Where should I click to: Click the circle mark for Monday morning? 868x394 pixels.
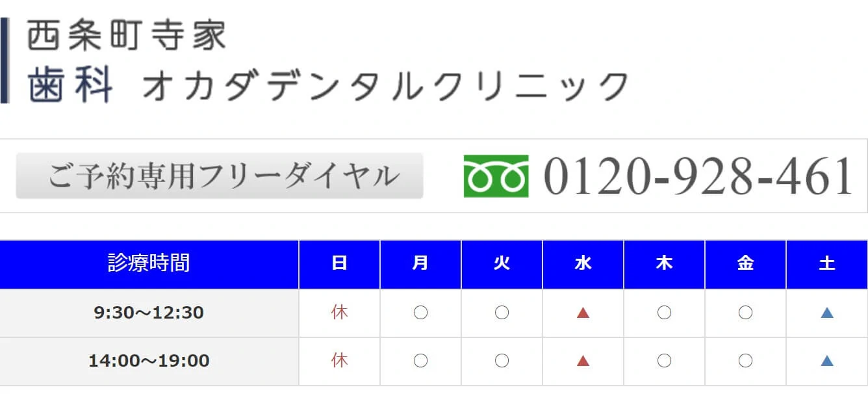click(420, 313)
